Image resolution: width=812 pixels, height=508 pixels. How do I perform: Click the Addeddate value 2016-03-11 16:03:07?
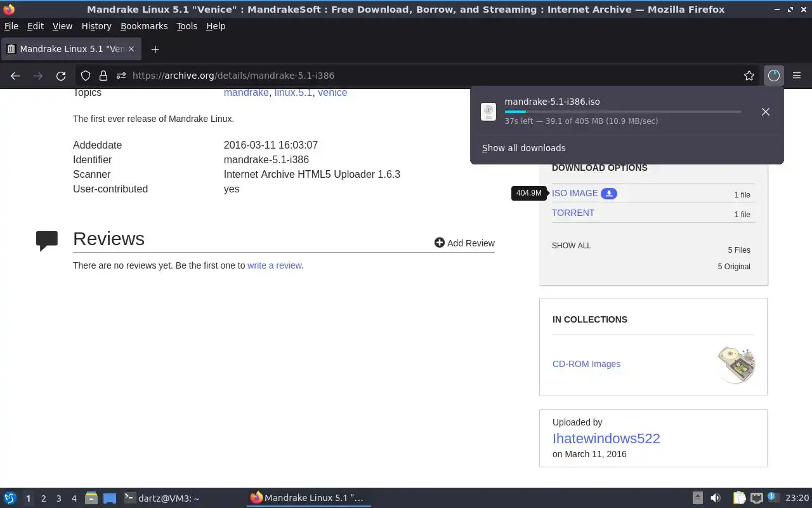pyautogui.click(x=271, y=145)
